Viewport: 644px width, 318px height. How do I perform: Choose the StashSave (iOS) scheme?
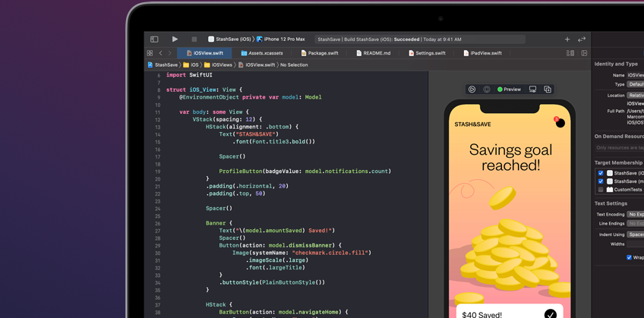point(229,39)
